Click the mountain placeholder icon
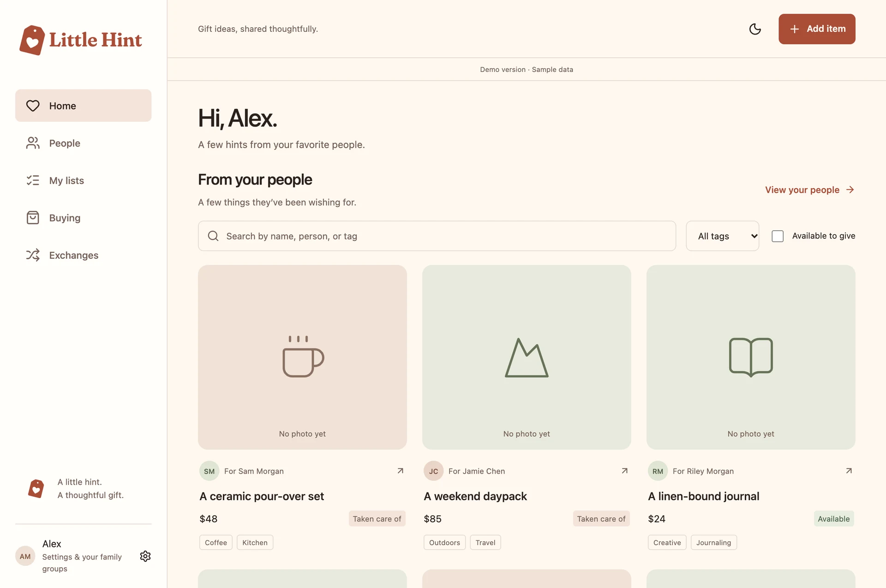This screenshot has height=588, width=886. coord(527,357)
